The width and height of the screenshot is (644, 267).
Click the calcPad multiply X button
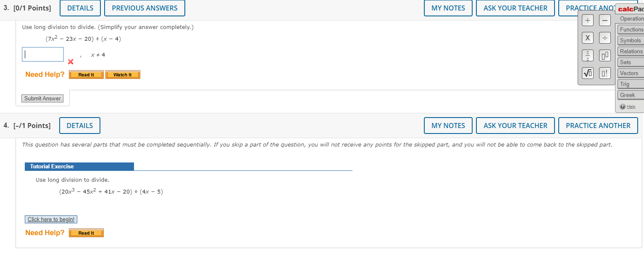tap(588, 38)
